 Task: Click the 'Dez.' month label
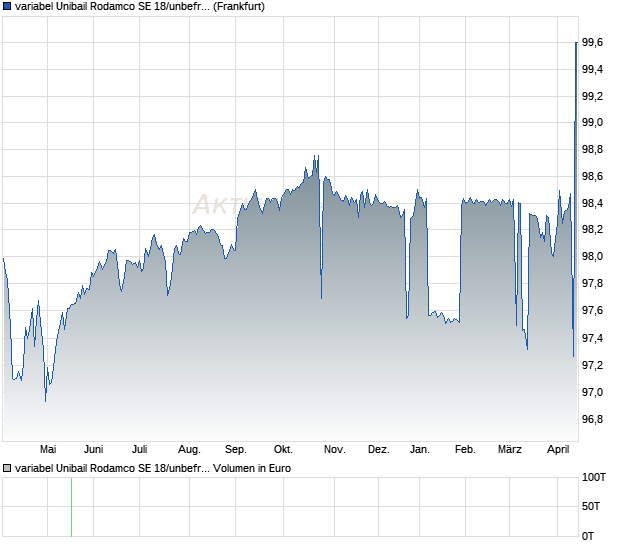tap(378, 450)
